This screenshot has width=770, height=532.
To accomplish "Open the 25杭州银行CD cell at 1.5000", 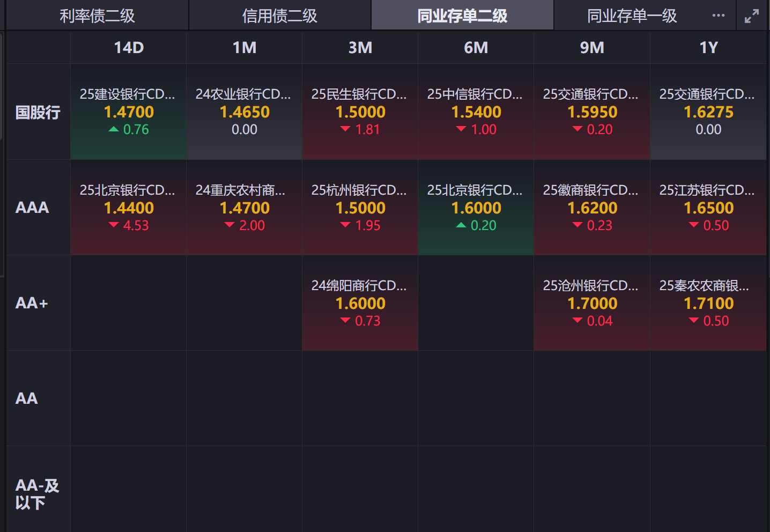I will click(x=360, y=208).
